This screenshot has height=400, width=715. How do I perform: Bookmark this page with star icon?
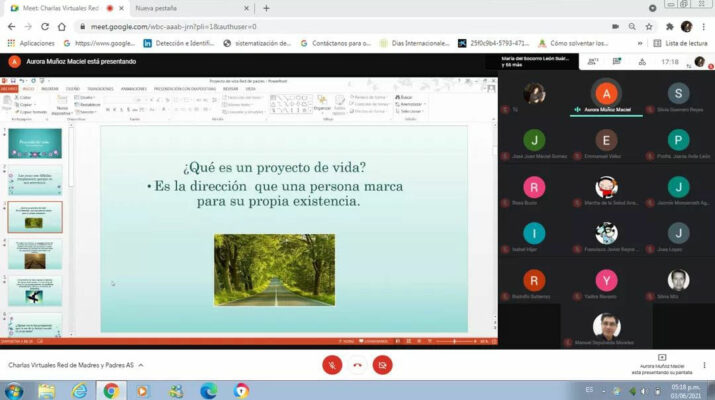(648, 26)
